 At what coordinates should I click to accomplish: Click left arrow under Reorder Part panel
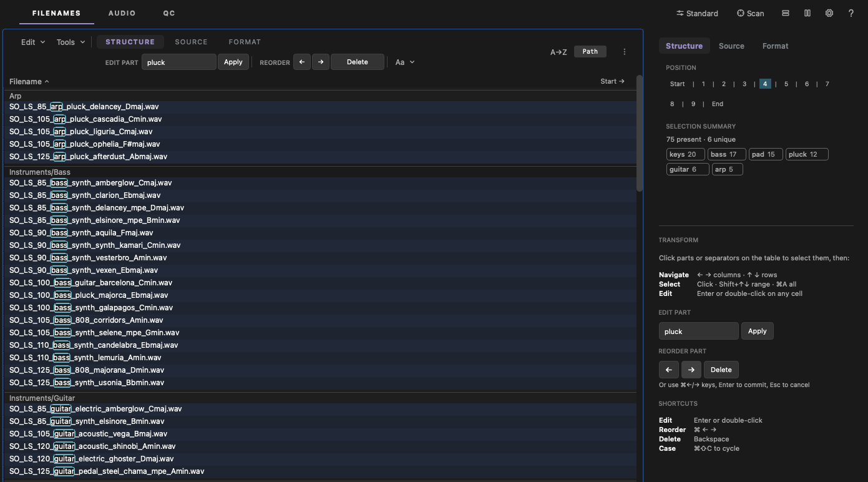click(x=669, y=370)
